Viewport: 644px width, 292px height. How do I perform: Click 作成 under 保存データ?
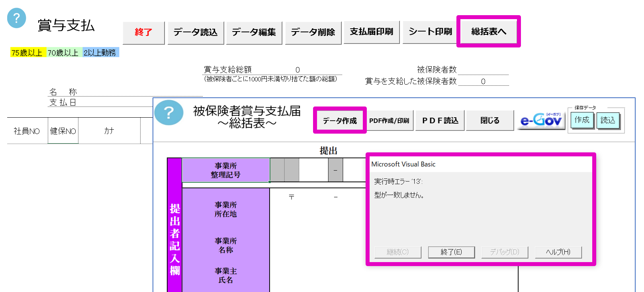[x=582, y=120]
